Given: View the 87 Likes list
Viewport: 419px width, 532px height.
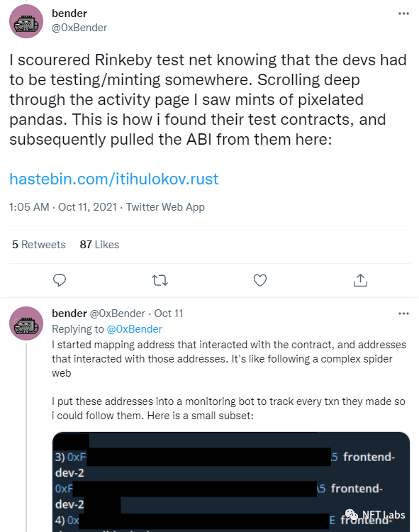Looking at the screenshot, I should click(x=99, y=245).
